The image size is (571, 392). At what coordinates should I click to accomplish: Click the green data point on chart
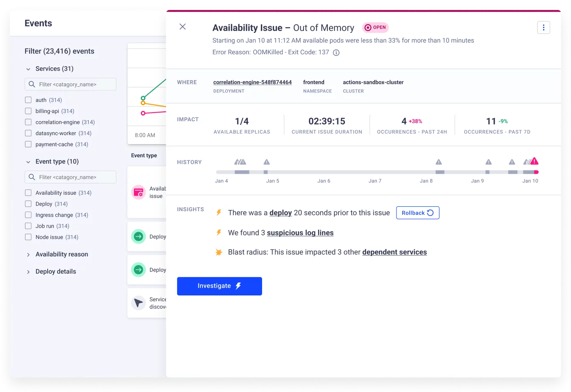point(143,98)
